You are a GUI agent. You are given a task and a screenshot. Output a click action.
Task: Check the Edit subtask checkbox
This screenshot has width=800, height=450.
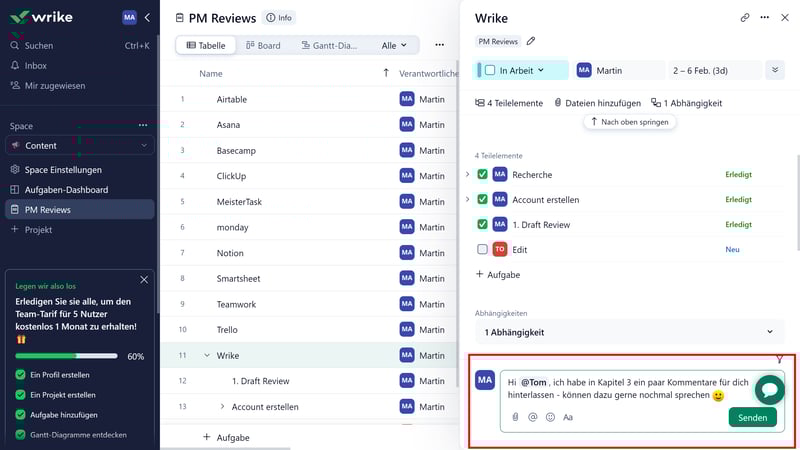pyautogui.click(x=483, y=249)
